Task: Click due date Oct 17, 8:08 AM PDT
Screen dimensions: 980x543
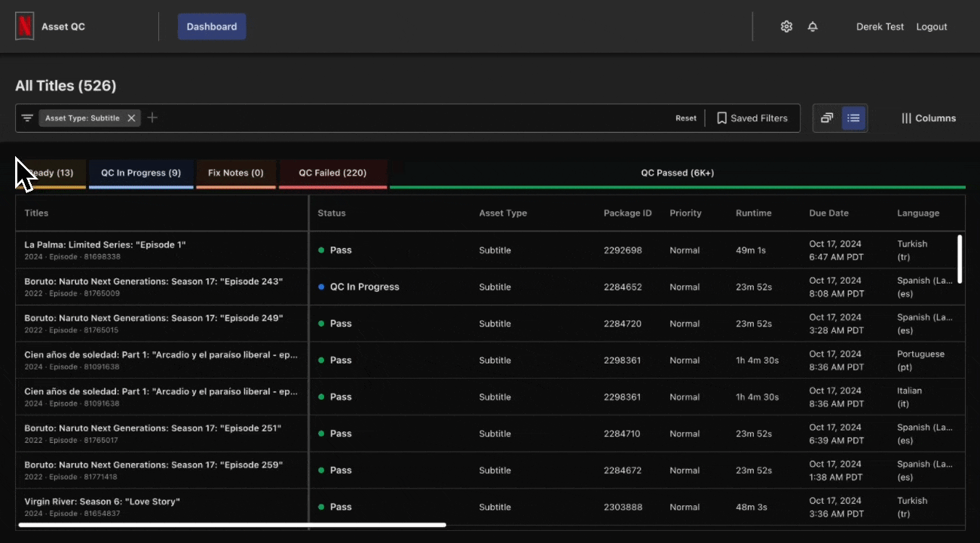Action: (835, 287)
